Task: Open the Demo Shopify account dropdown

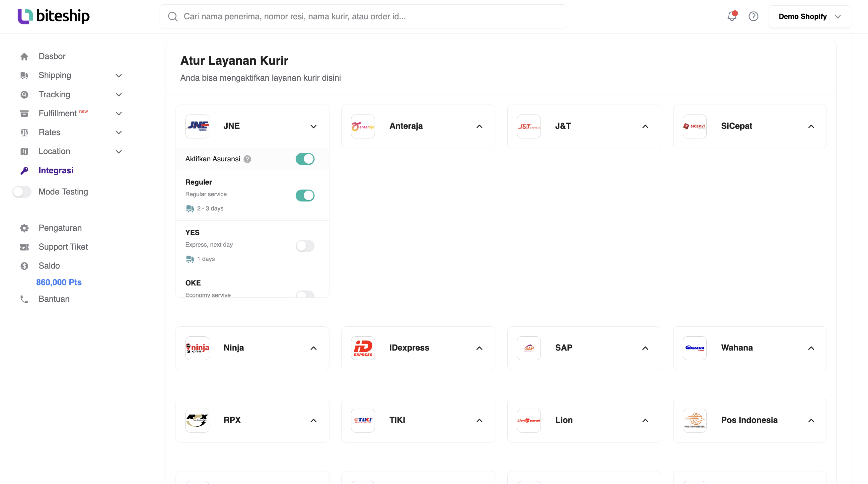Action: point(810,17)
